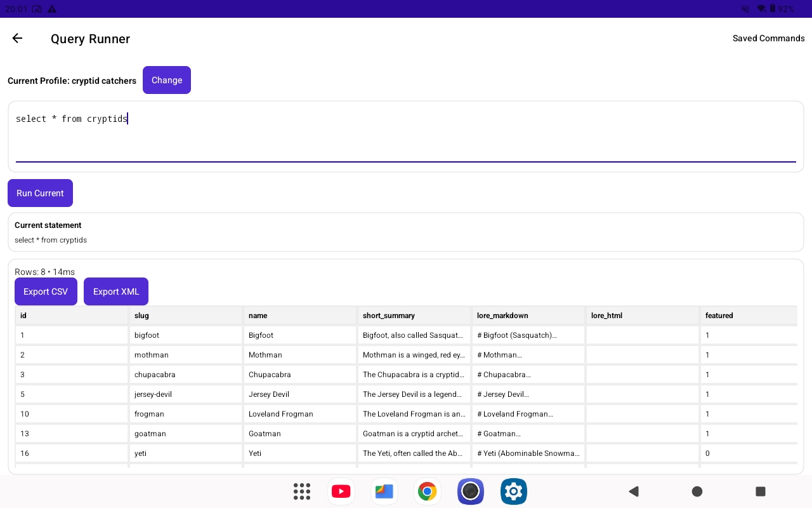This screenshot has width=812, height=508.
Task: Launch the Camera app from the taskbar
Action: click(471, 491)
